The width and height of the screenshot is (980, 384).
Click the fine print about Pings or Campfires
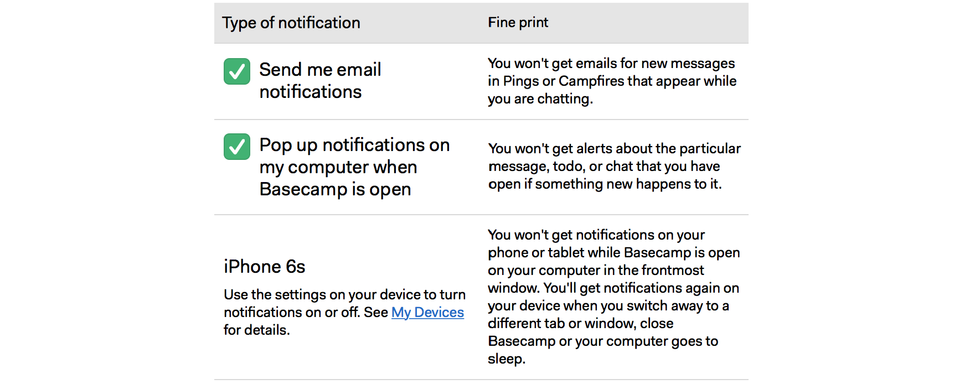tap(612, 81)
